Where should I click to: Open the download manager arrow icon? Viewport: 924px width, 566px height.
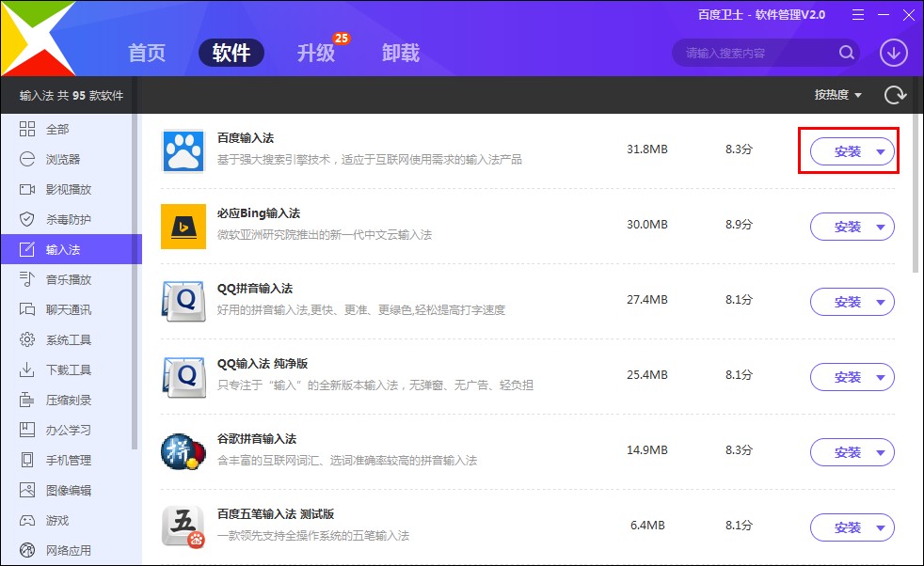893,53
